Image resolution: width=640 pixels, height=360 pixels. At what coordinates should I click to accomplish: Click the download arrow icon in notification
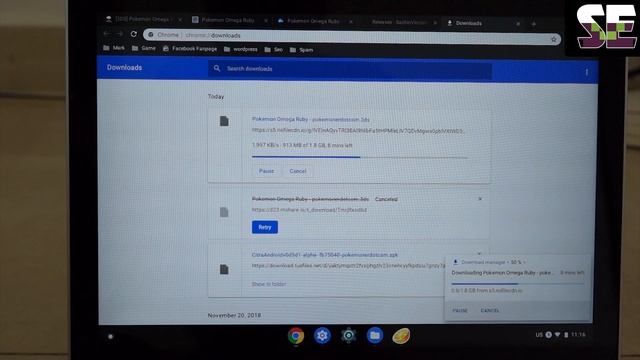click(x=456, y=262)
